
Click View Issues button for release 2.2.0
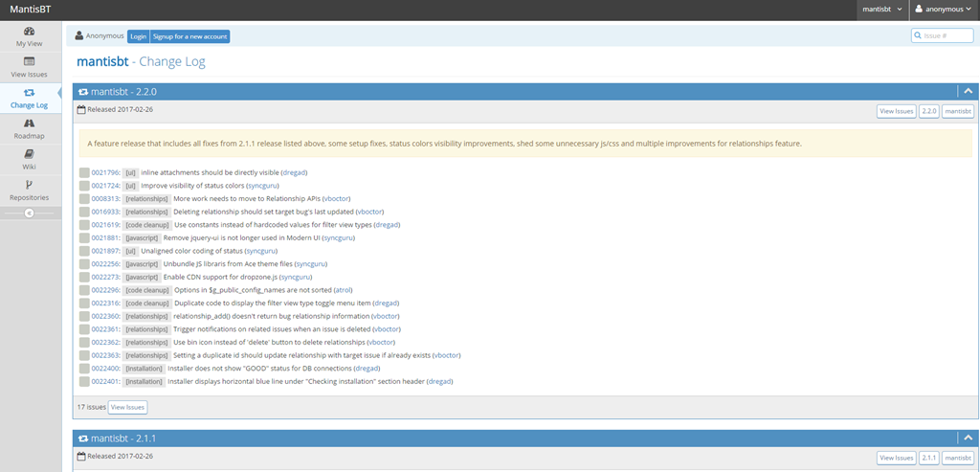pyautogui.click(x=896, y=111)
